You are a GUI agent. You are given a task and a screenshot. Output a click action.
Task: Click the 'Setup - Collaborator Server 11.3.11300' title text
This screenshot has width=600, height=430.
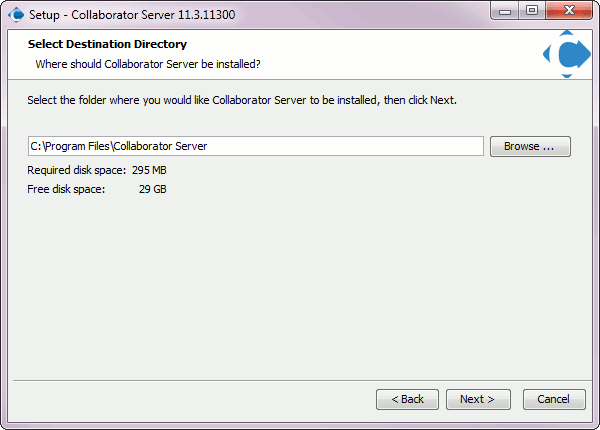coord(132,15)
